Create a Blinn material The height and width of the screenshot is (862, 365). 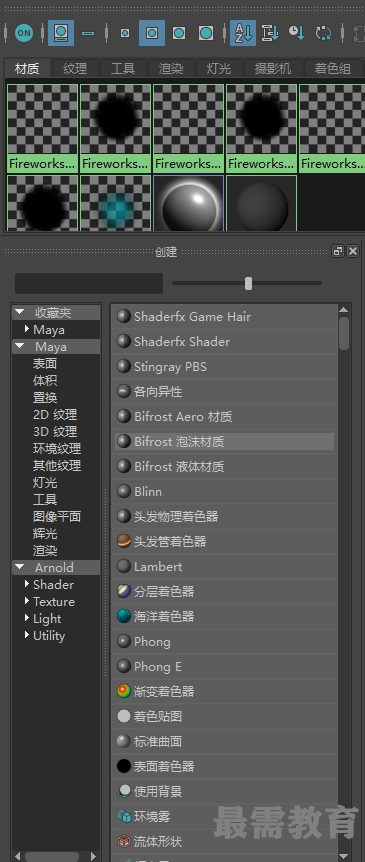225,491
